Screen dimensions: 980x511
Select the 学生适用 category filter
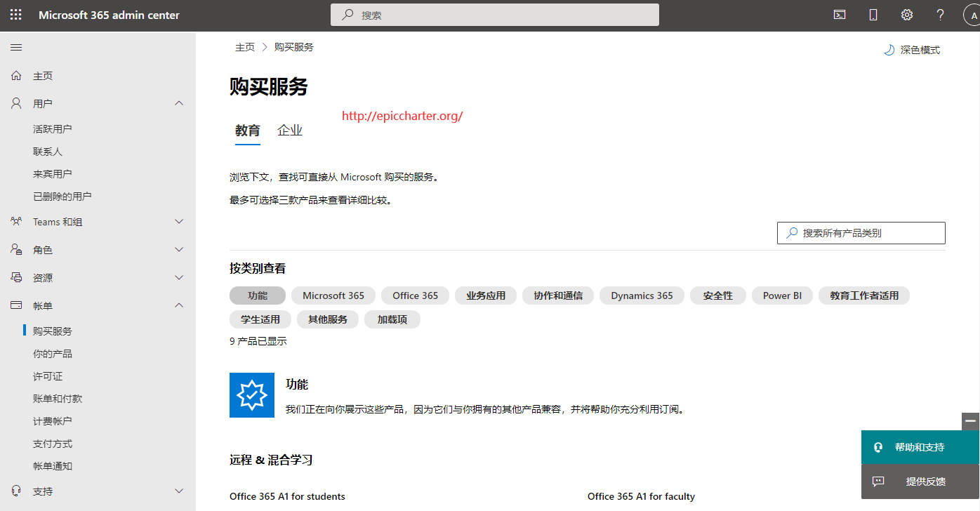coord(260,319)
